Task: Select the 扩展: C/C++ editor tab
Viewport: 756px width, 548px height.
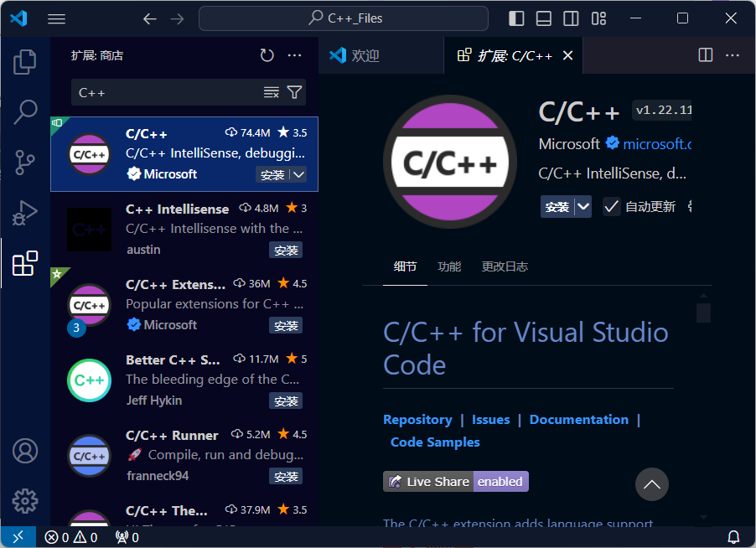Action: point(513,55)
